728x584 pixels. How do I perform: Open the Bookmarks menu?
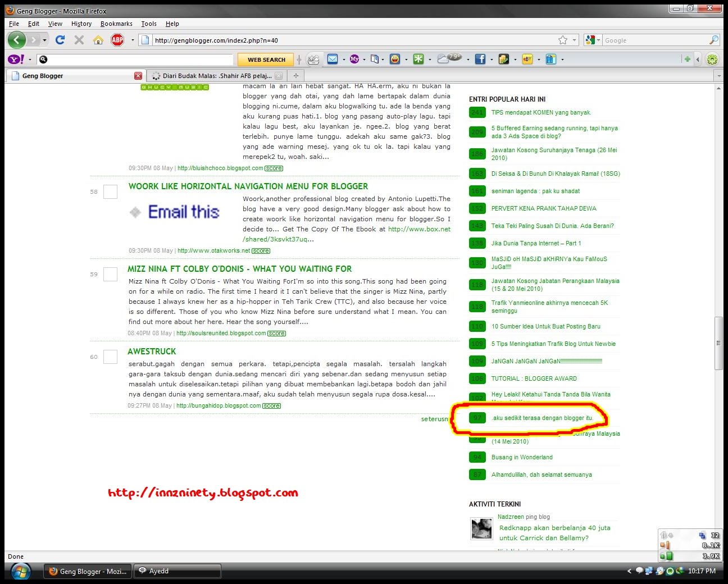tap(116, 24)
